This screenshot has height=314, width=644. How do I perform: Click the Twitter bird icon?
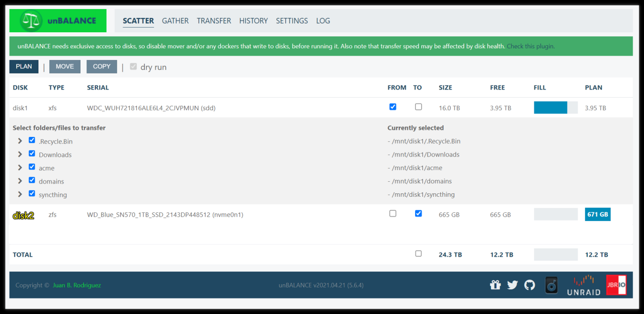coord(512,285)
